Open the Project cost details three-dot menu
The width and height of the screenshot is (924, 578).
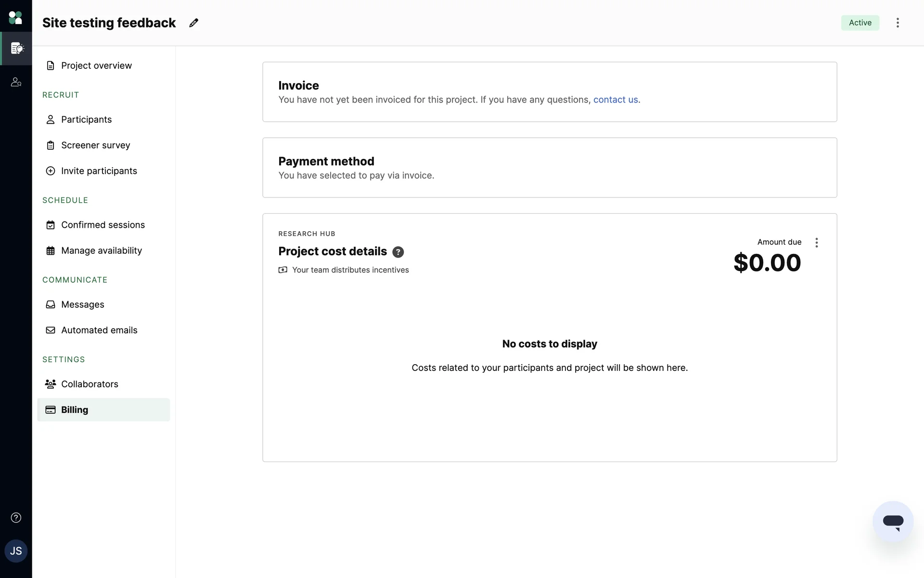pos(816,243)
